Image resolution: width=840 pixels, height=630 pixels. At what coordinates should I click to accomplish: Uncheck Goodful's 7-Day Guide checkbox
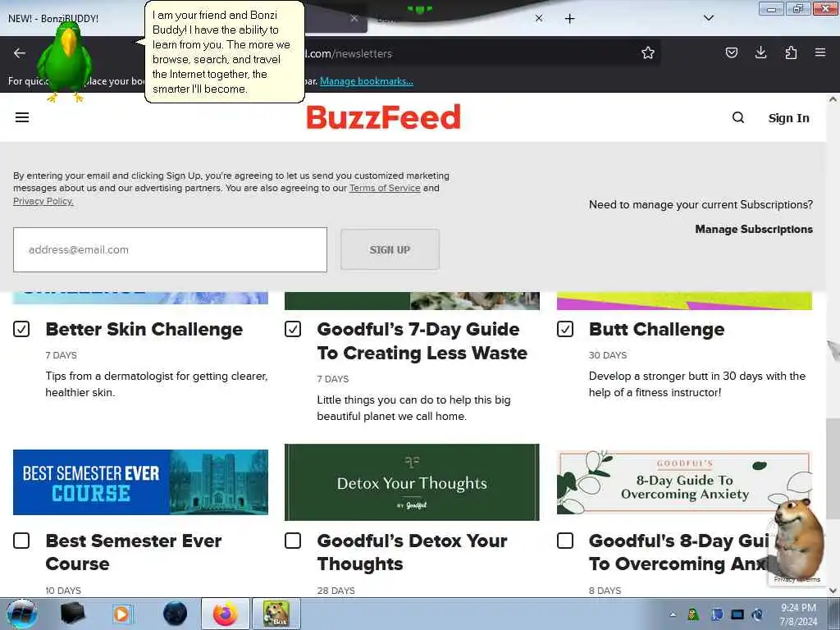[x=293, y=329]
